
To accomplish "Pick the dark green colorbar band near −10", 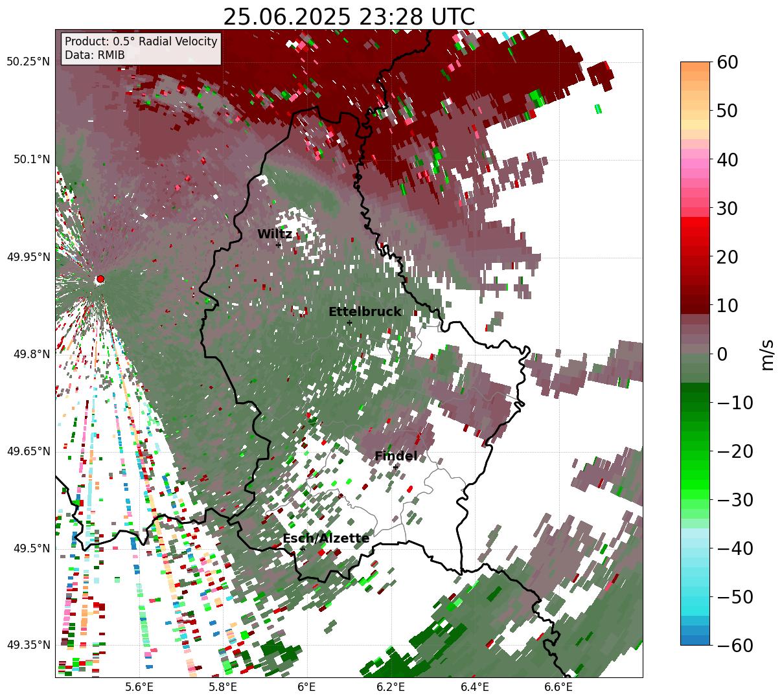I will (x=695, y=398).
